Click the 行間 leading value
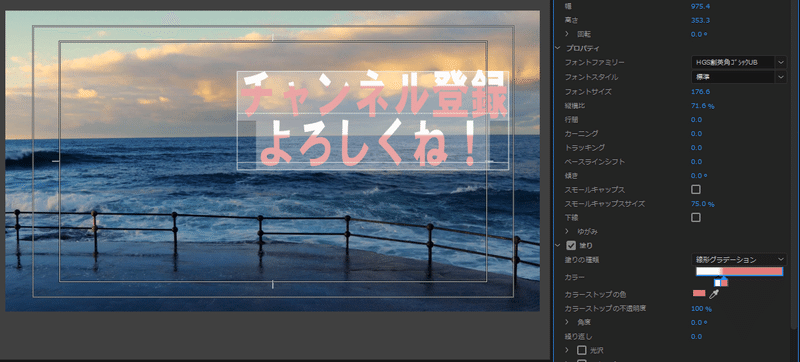Viewport: 800px width, 362px height. [x=696, y=120]
